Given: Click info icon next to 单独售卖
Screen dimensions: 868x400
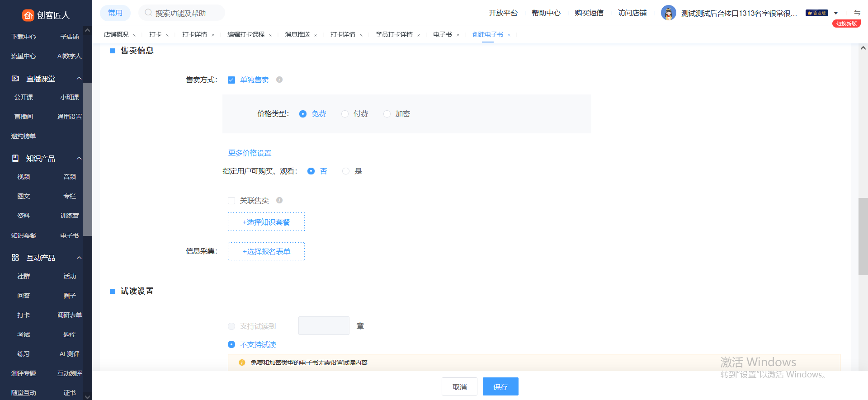Looking at the screenshot, I should coord(279,80).
